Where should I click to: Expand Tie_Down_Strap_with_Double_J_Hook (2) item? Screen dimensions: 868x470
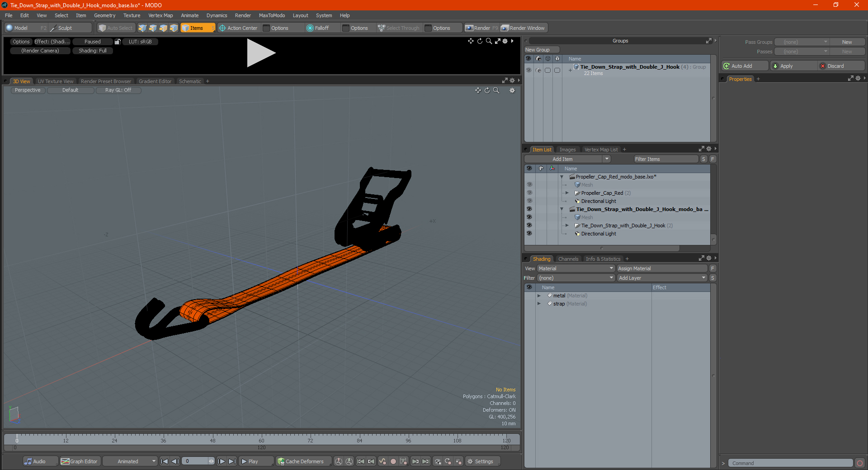(567, 226)
